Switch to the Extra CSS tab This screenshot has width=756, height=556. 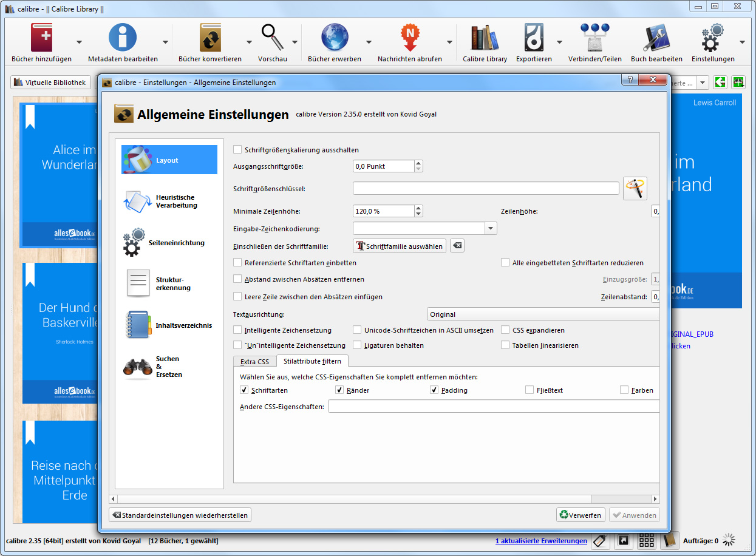(254, 361)
